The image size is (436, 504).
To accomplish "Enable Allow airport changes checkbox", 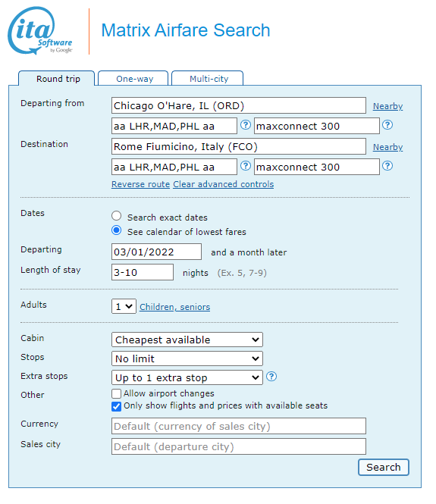I will pyautogui.click(x=117, y=394).
